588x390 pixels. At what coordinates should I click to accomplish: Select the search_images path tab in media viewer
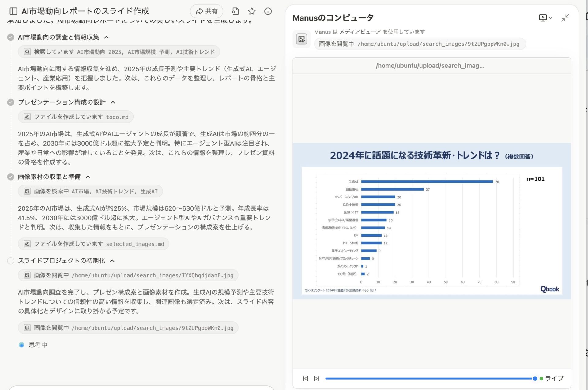[x=430, y=65]
